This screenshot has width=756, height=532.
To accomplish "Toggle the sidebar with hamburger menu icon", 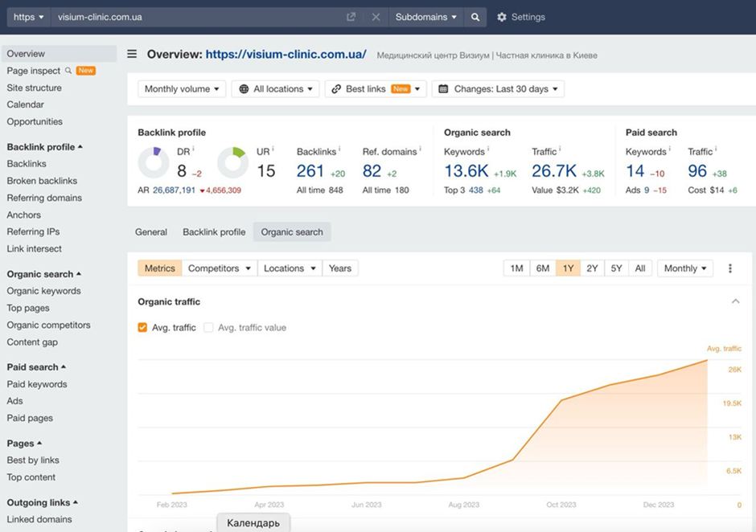I will tap(132, 55).
